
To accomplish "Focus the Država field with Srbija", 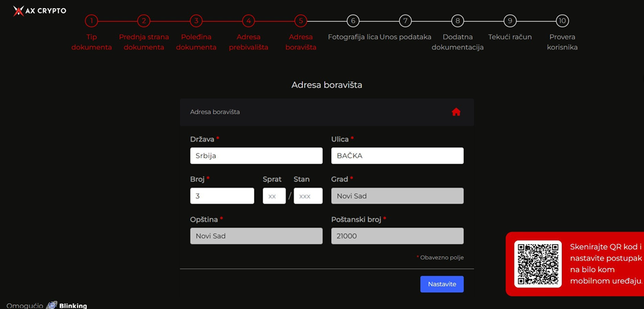I will click(x=257, y=156).
